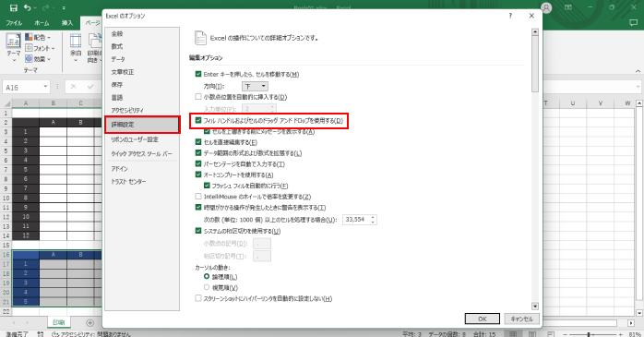Click the A16 Name Box field
The image size is (644, 337).
click(22, 87)
